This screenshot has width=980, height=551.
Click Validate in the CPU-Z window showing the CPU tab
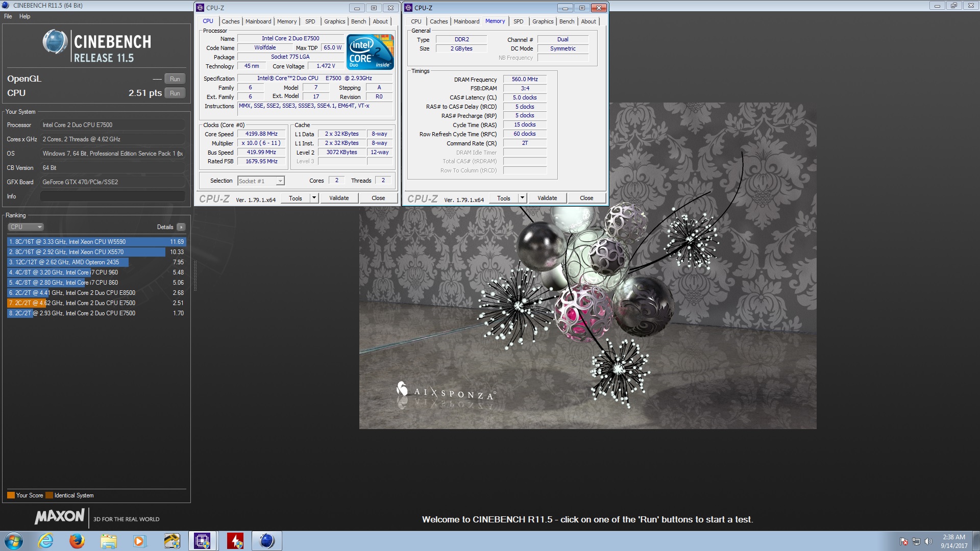click(339, 198)
